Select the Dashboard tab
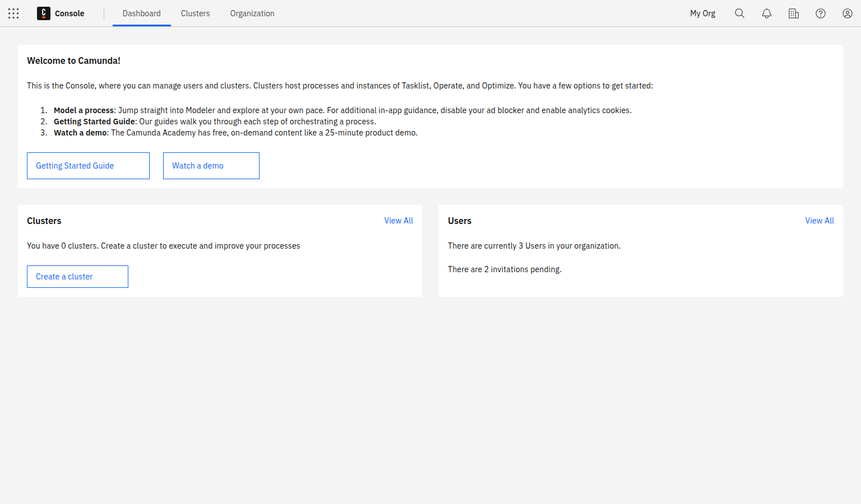The image size is (861, 504). 141,13
